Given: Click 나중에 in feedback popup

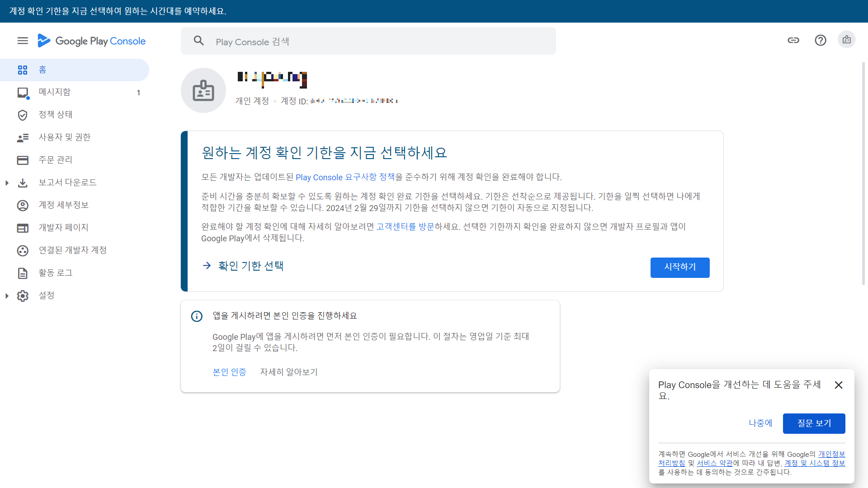Looking at the screenshot, I should click(x=760, y=423).
